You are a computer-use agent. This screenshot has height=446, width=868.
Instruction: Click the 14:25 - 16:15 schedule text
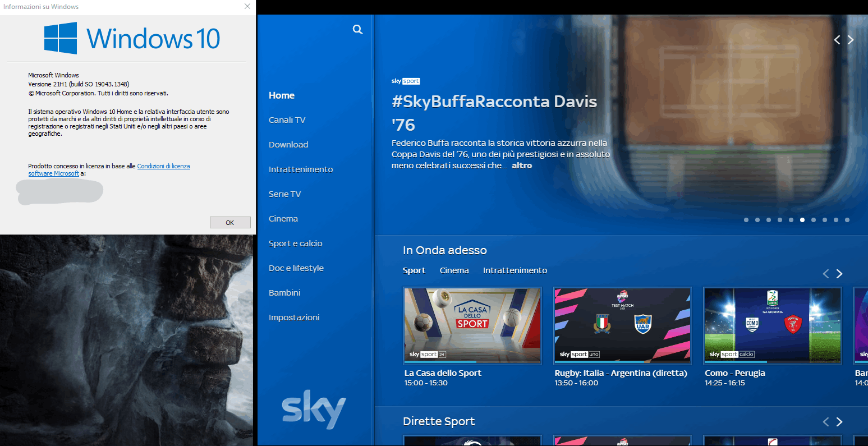tap(725, 383)
